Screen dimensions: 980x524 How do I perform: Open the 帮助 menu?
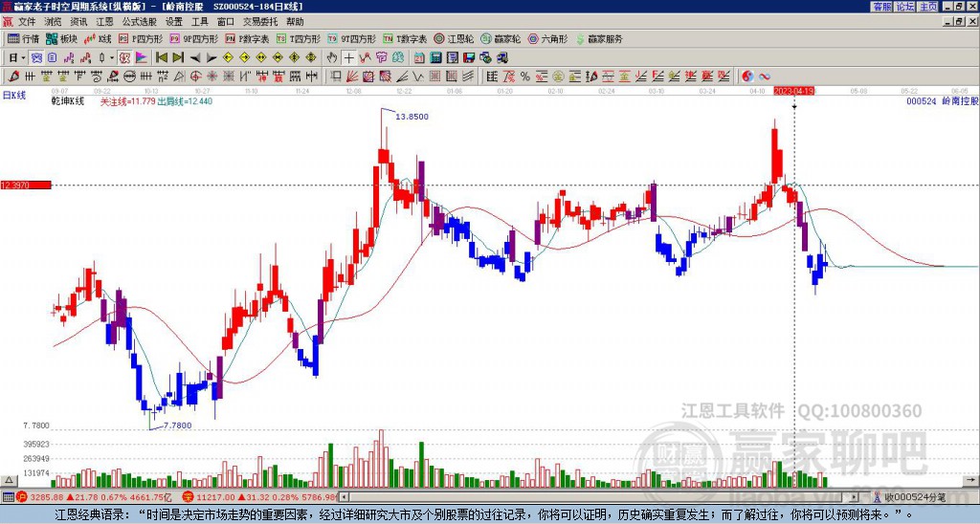click(x=296, y=22)
